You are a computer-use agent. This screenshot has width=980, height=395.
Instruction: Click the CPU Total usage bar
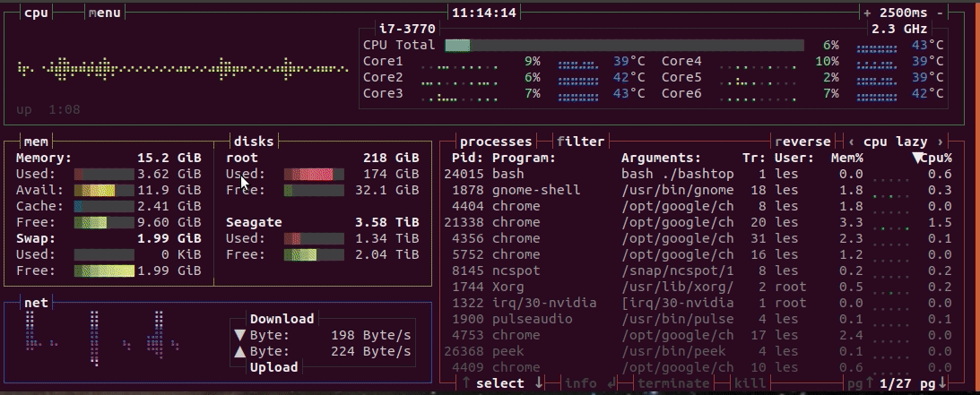coord(624,45)
